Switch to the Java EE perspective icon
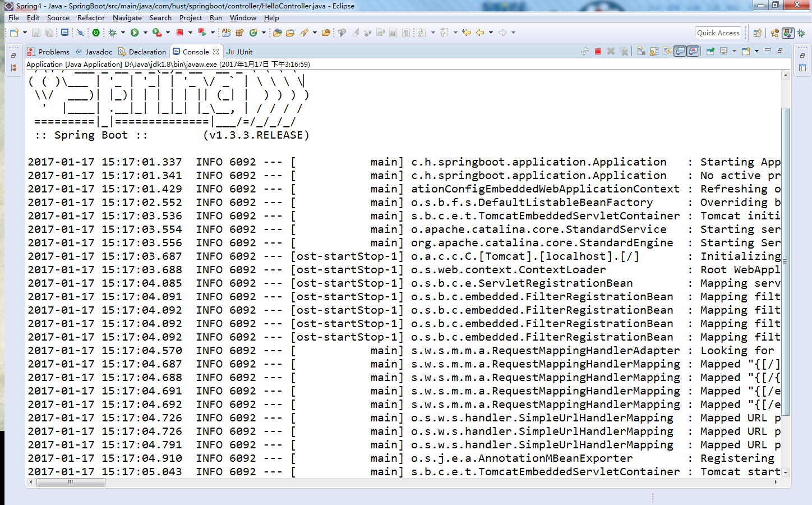 774,33
